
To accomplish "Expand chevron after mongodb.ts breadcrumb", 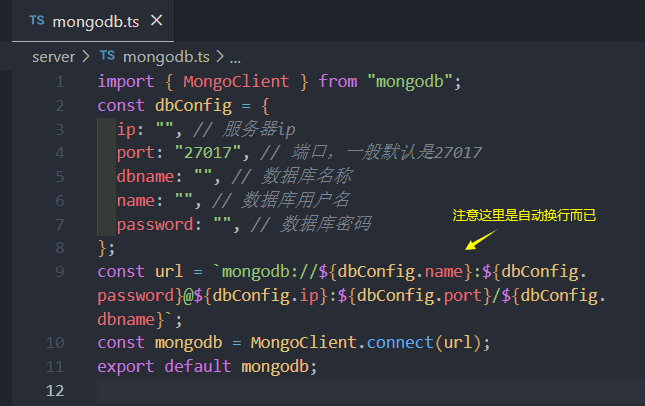I will (x=220, y=56).
